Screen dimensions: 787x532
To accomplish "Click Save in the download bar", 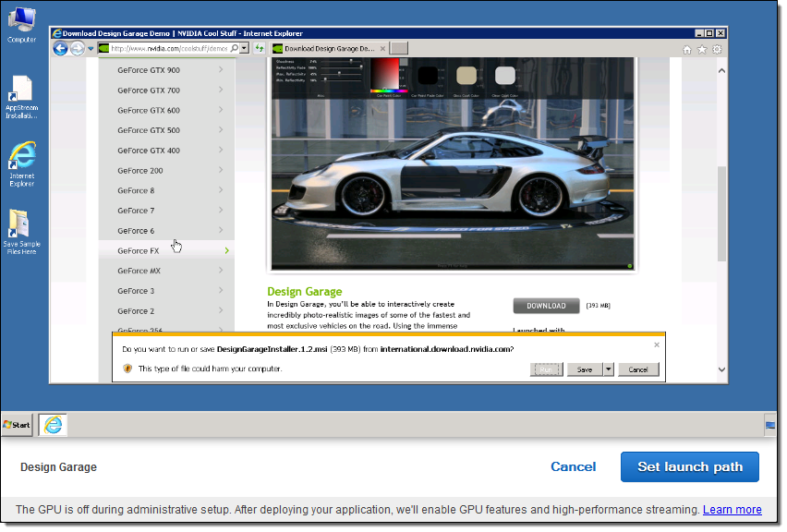I will click(x=585, y=369).
